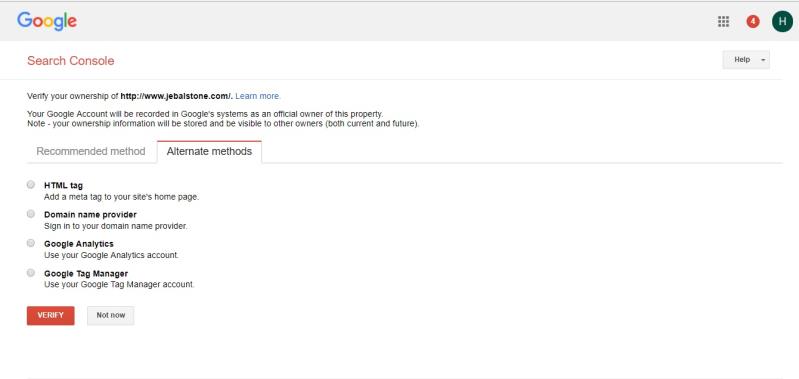The height and width of the screenshot is (379, 799).
Task: Click the Google logo
Action: pos(47,21)
